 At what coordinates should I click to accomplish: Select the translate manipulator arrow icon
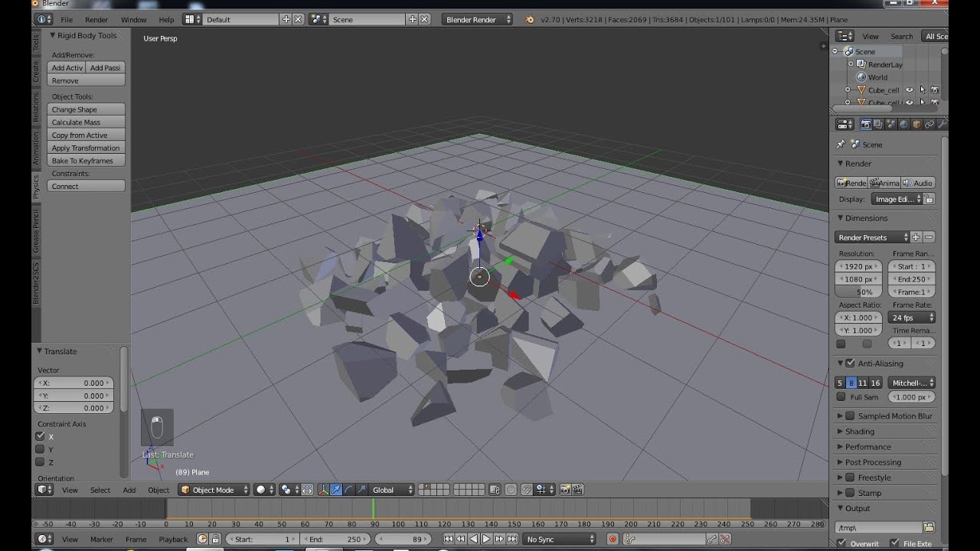336,490
